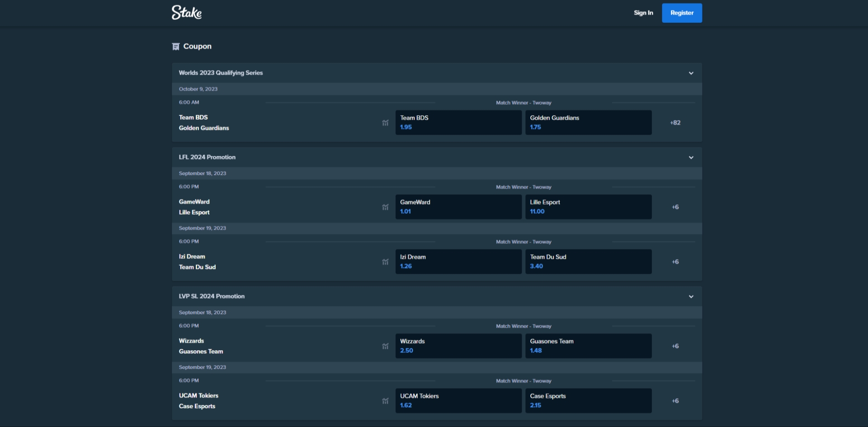
Task: Open stats icon for Team BDS match
Action: click(x=385, y=122)
